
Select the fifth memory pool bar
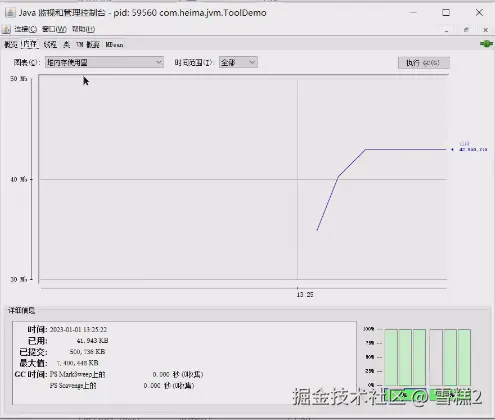tap(450, 357)
